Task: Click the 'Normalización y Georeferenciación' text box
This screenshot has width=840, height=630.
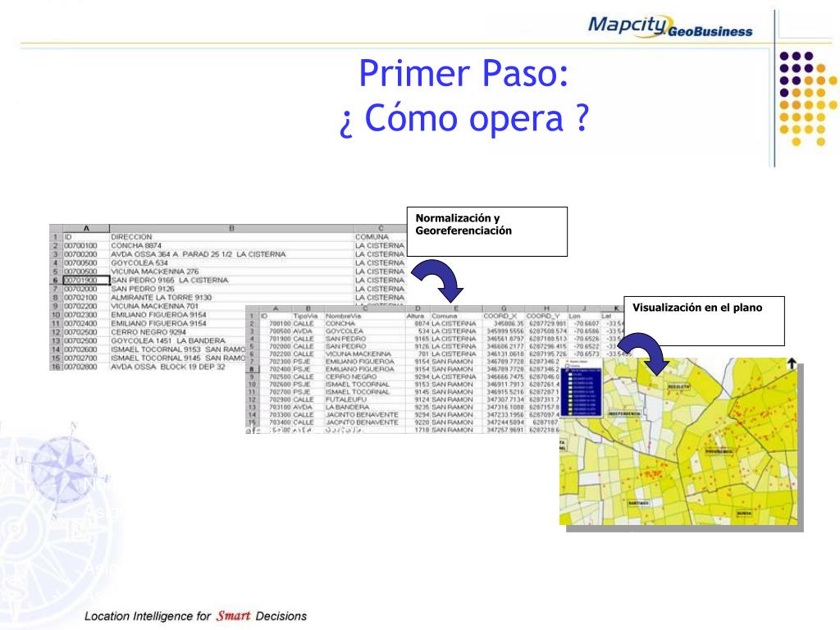Action: click(487, 231)
